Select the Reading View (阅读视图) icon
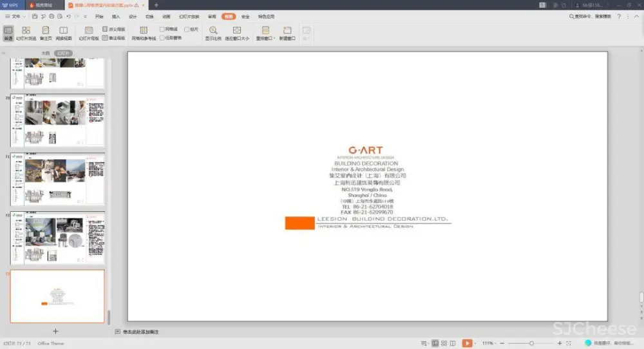This screenshot has width=644, height=349. pyautogui.click(x=63, y=32)
